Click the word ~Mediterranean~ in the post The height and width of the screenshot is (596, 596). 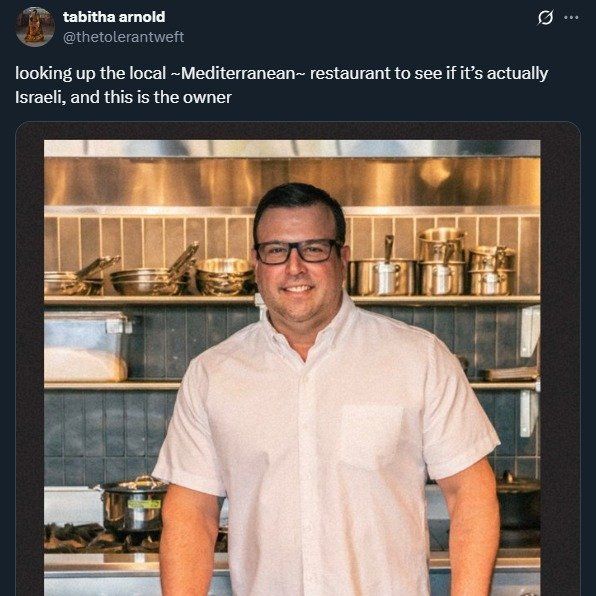tap(238, 73)
